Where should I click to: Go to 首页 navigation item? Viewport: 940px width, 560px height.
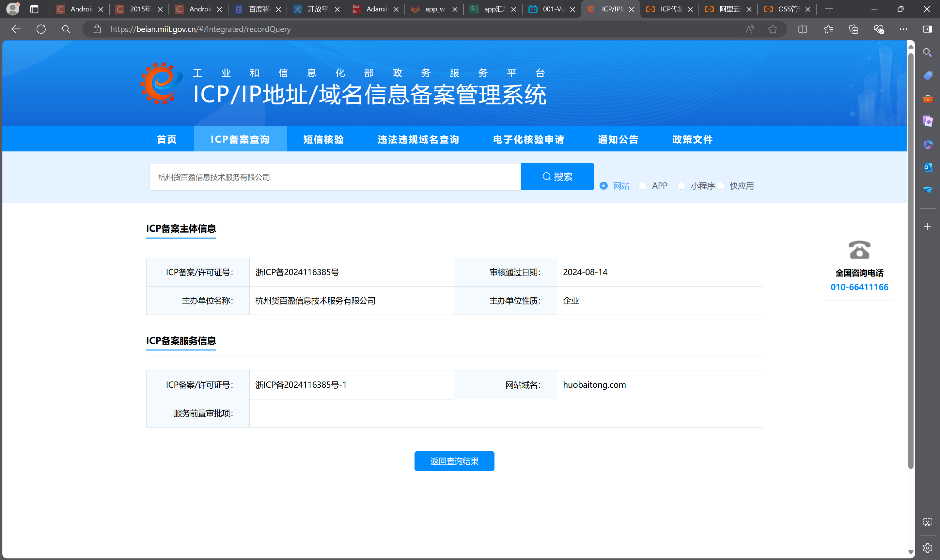(x=166, y=139)
